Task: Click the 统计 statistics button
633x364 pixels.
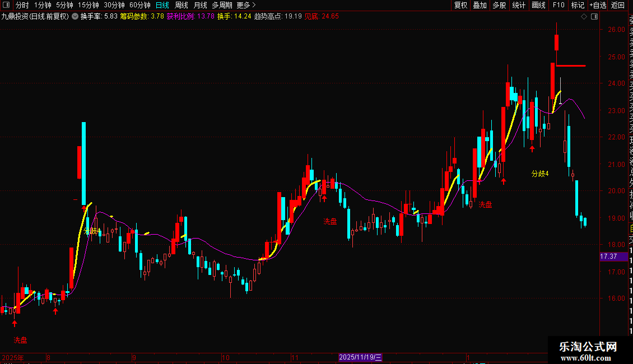Action: (x=519, y=5)
